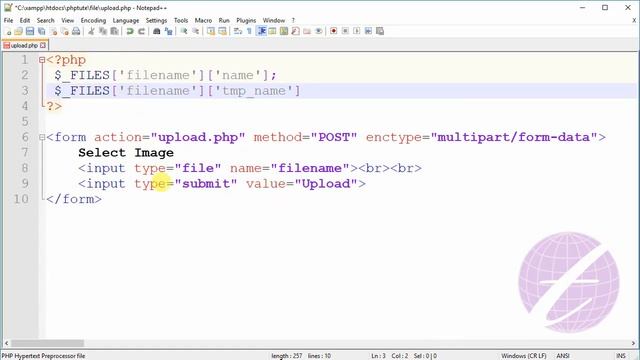Click the horizontal scrollbar left arrow
The height and width of the screenshot is (360, 640).
6,343
